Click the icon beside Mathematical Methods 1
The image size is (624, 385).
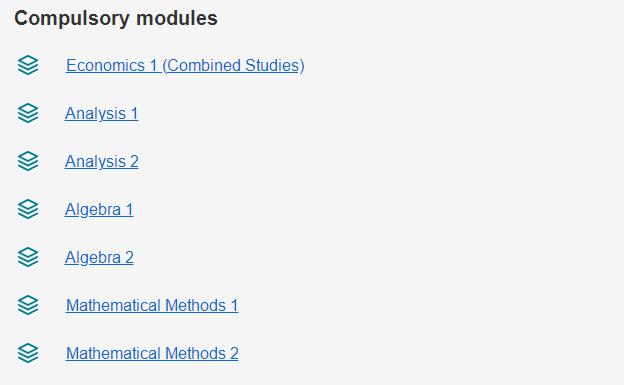click(28, 305)
